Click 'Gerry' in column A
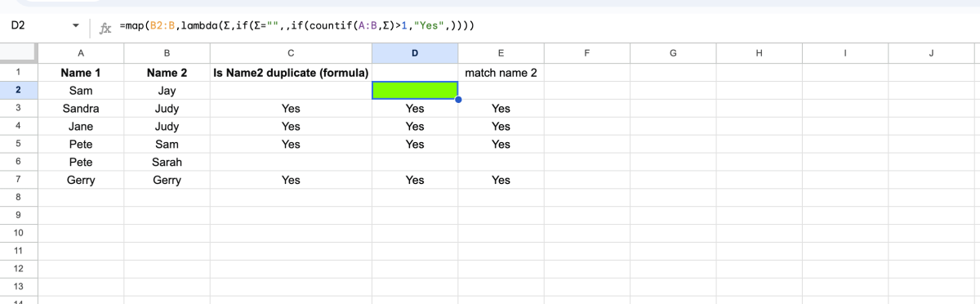Image resolution: width=980 pixels, height=304 pixels. click(81, 180)
